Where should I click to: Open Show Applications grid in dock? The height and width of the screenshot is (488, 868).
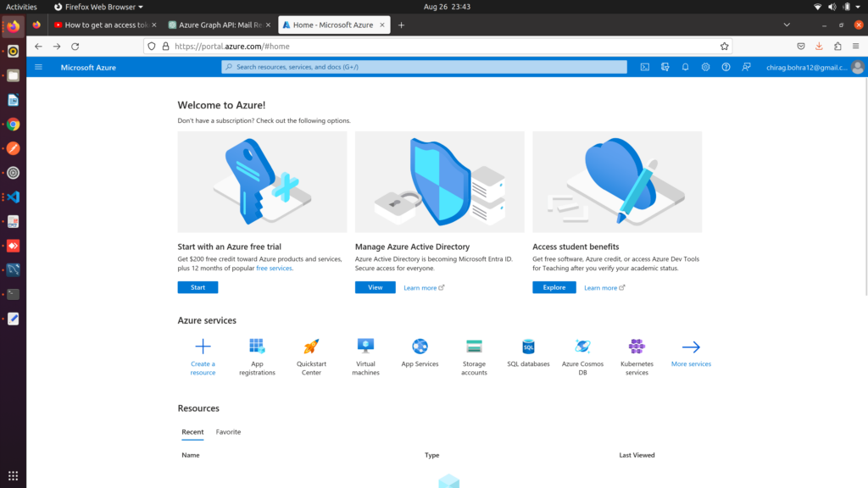(x=14, y=476)
